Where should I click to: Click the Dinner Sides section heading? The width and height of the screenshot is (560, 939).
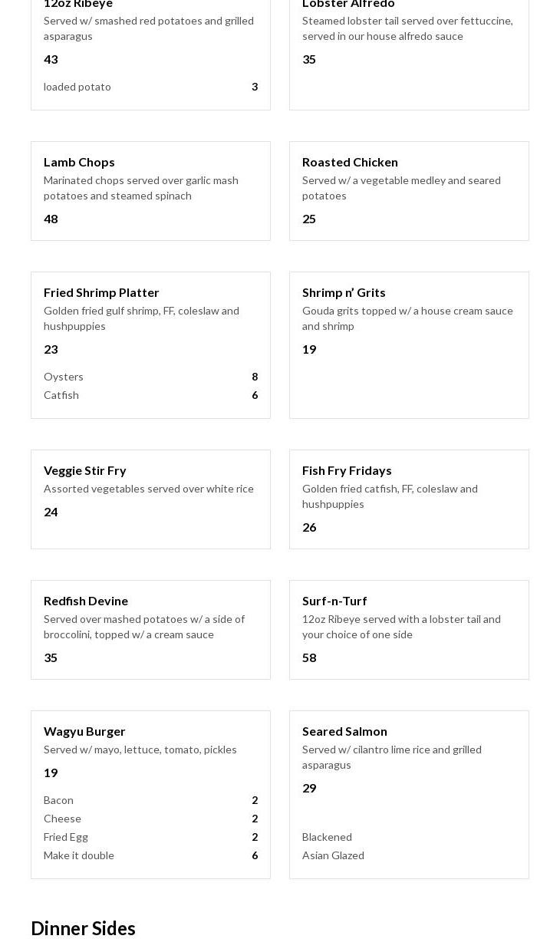pyautogui.click(x=83, y=928)
